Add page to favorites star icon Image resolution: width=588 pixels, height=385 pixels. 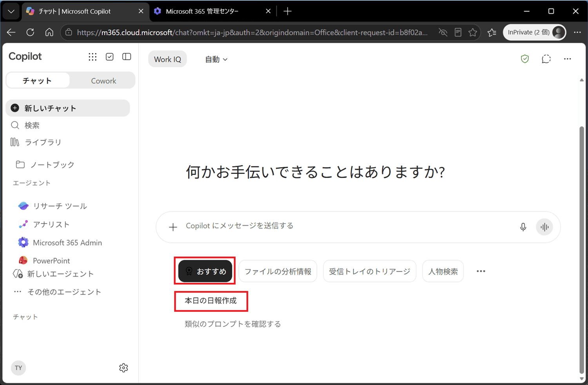(473, 33)
